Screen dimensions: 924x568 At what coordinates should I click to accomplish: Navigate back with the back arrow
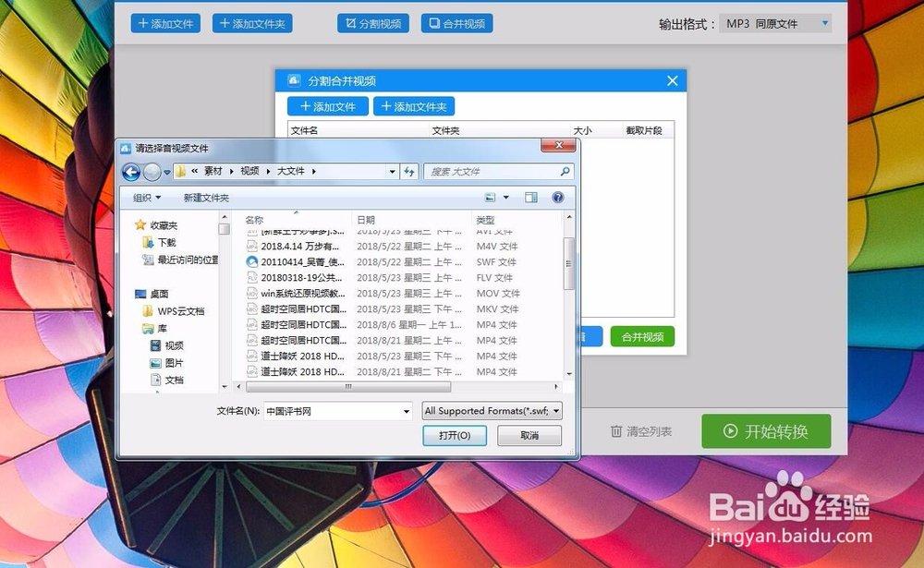tap(130, 171)
